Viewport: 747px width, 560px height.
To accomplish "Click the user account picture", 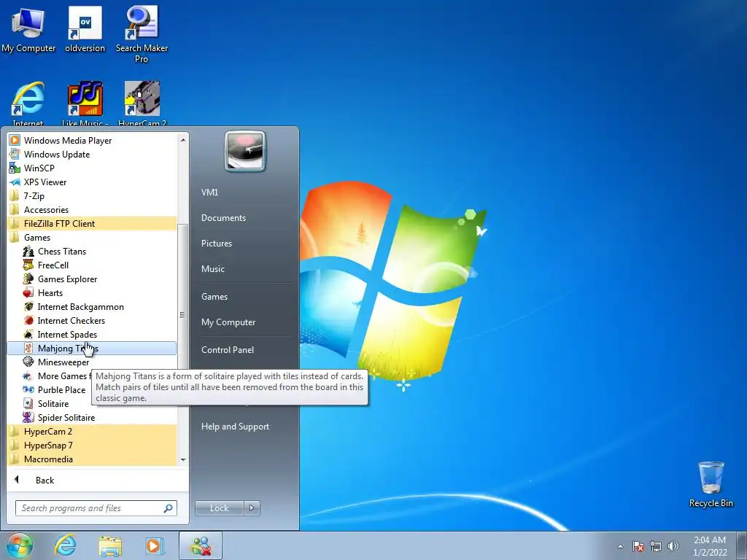I will pyautogui.click(x=245, y=151).
